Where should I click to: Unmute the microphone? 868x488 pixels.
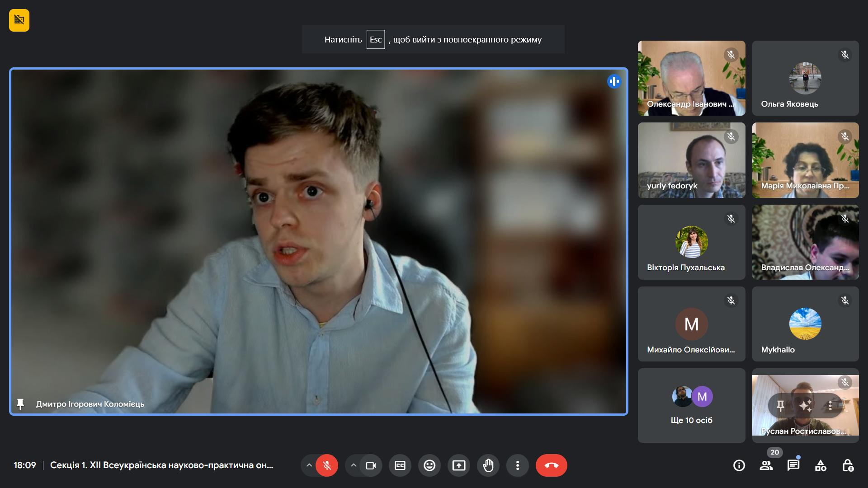pyautogui.click(x=327, y=465)
